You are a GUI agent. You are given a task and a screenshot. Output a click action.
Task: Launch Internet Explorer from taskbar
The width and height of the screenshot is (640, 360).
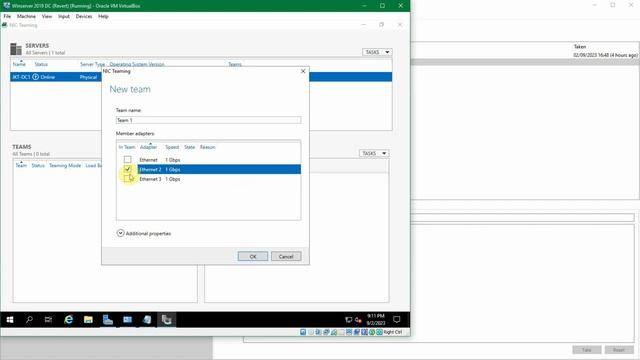point(68,320)
